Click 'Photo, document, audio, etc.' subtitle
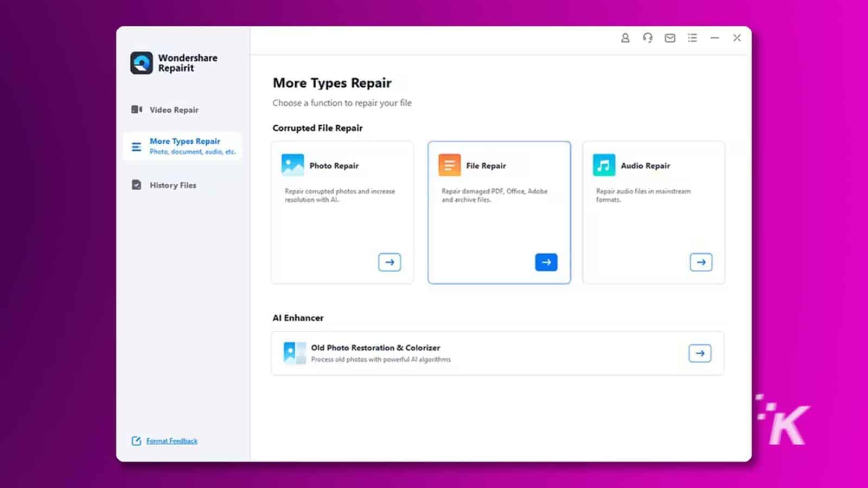868x488 pixels. click(x=193, y=152)
